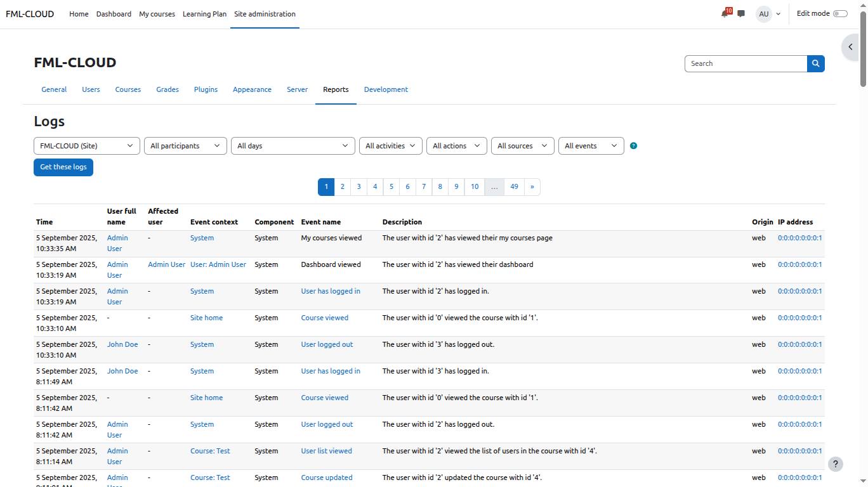Switch to the Server tab
The width and height of the screenshot is (868, 487).
coord(297,90)
